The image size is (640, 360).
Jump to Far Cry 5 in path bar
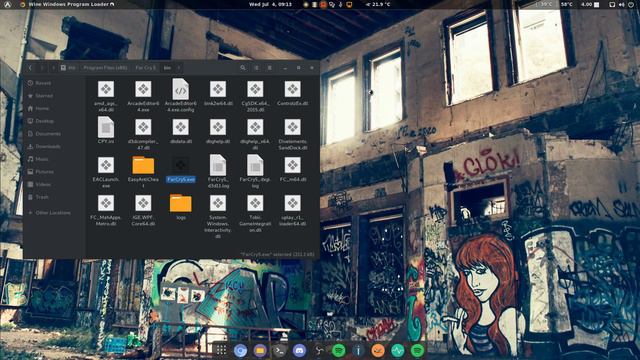click(146, 68)
